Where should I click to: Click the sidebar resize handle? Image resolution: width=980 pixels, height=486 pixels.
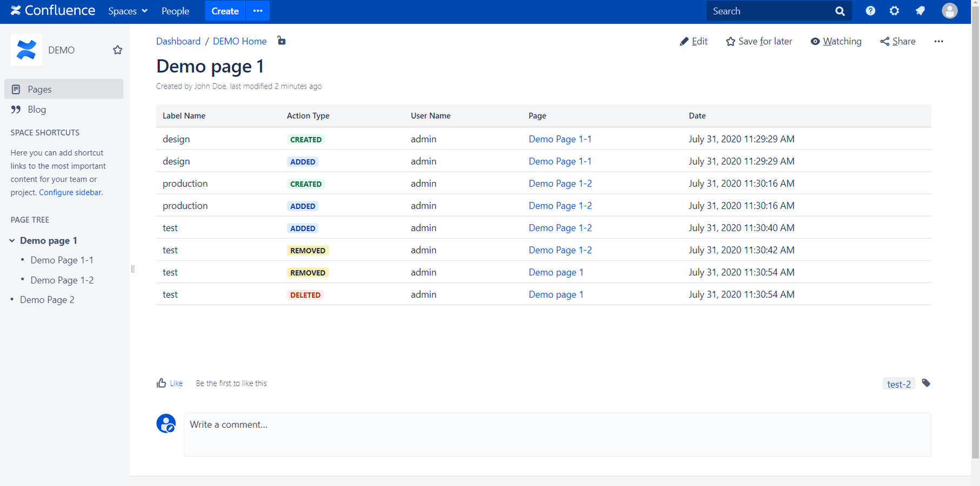(132, 269)
